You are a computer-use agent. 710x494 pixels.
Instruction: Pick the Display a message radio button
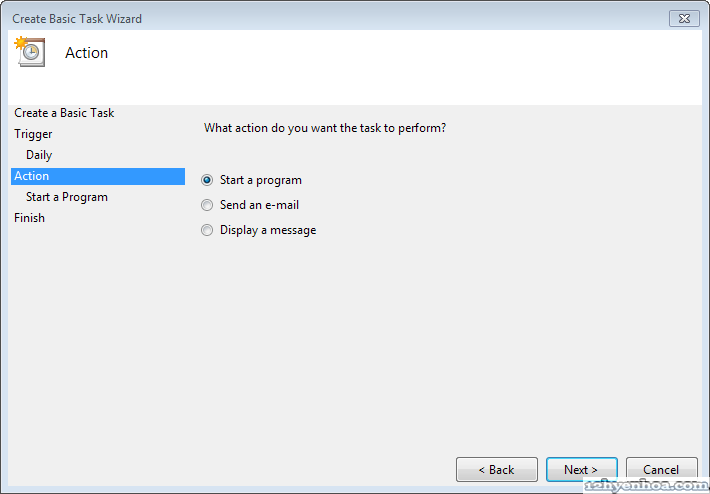click(207, 230)
